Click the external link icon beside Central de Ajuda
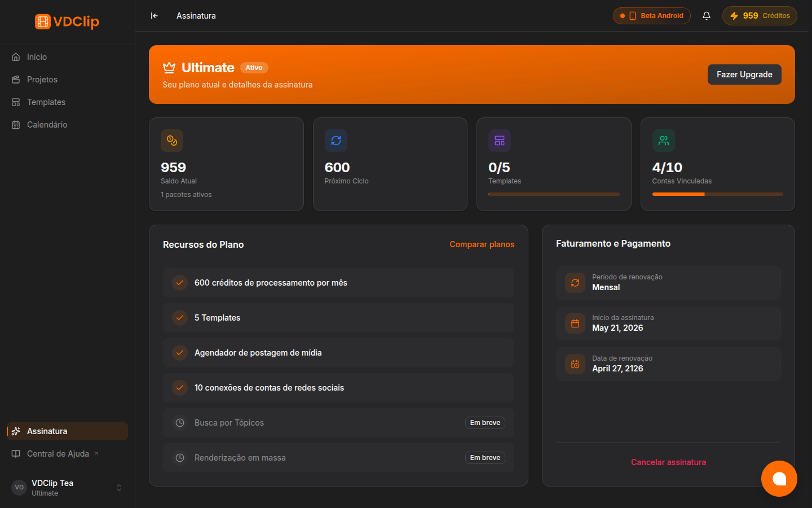 tap(96, 454)
